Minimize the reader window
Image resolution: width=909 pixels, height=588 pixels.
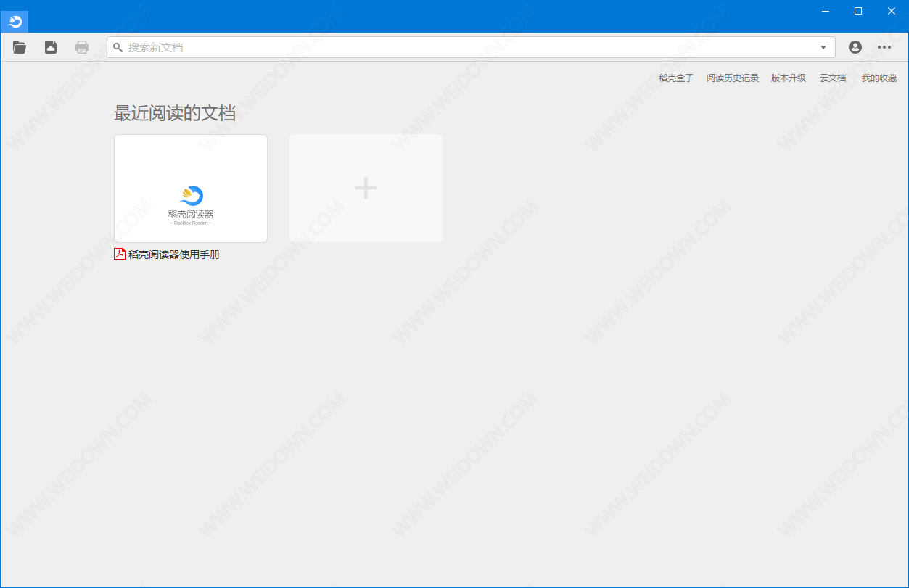pyautogui.click(x=826, y=11)
